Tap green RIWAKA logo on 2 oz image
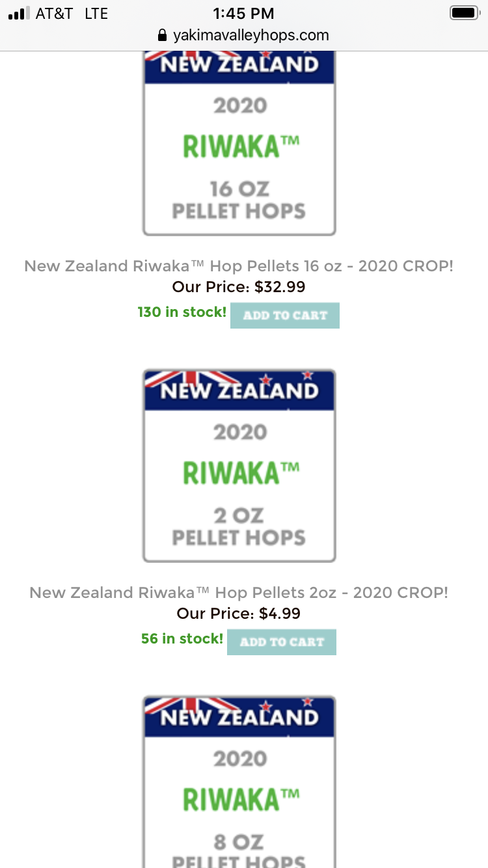This screenshot has height=868, width=488. 241,473
